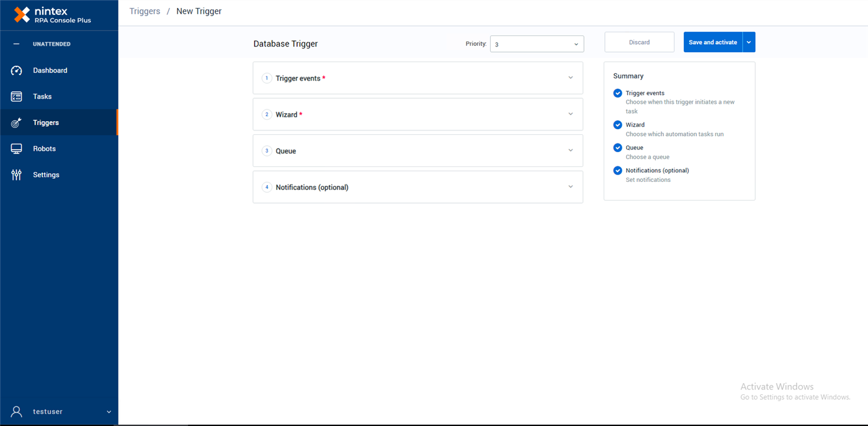This screenshot has width=868, height=426.
Task: Click the Settings sliders icon
Action: point(17,175)
